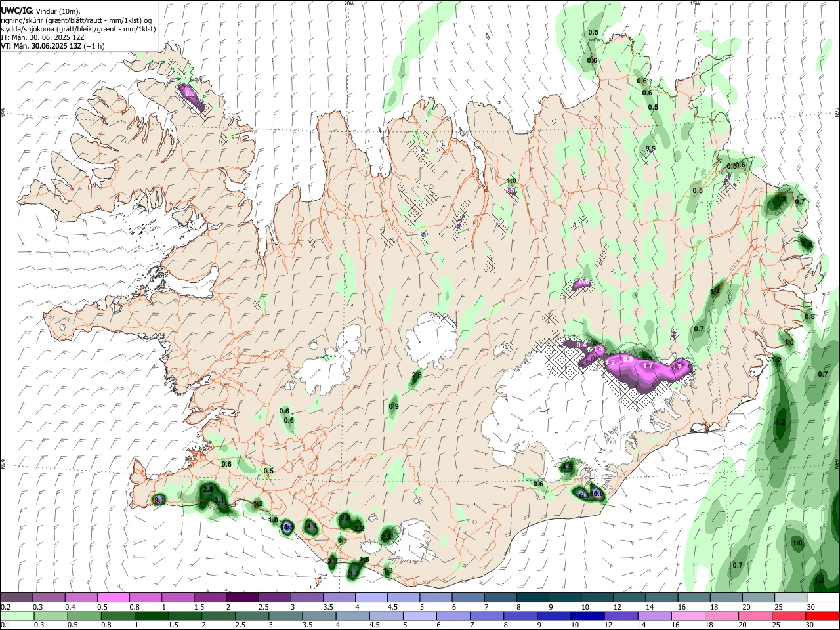Click the 'UWC/IG: Vindur (10m)' title text
This screenshot has width=840, height=630.
point(41,10)
